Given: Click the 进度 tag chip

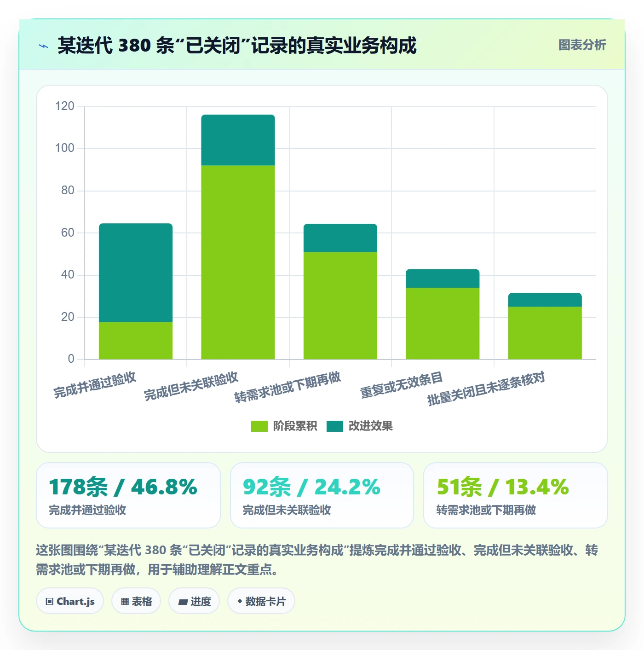Looking at the screenshot, I should [x=194, y=601].
